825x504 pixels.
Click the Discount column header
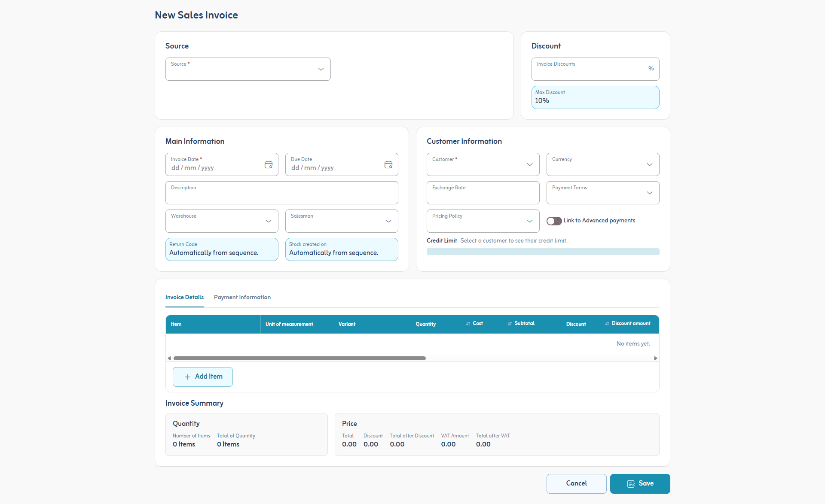click(x=576, y=324)
